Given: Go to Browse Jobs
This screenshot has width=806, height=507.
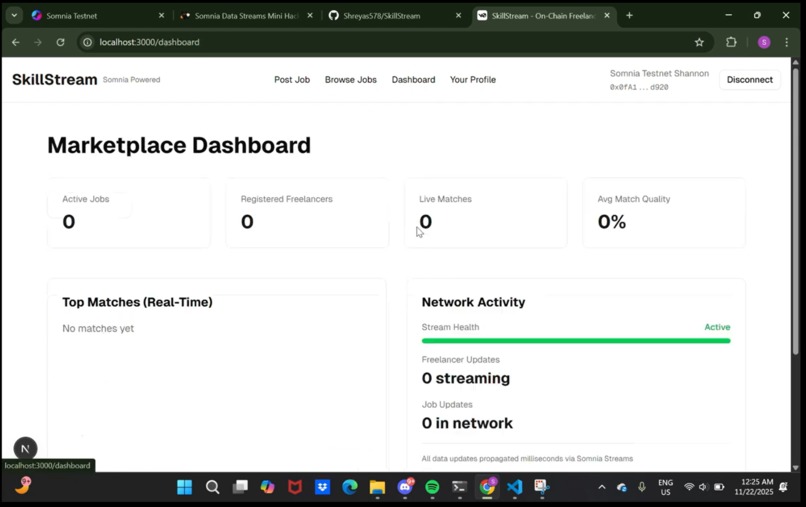Looking at the screenshot, I should click(x=351, y=80).
